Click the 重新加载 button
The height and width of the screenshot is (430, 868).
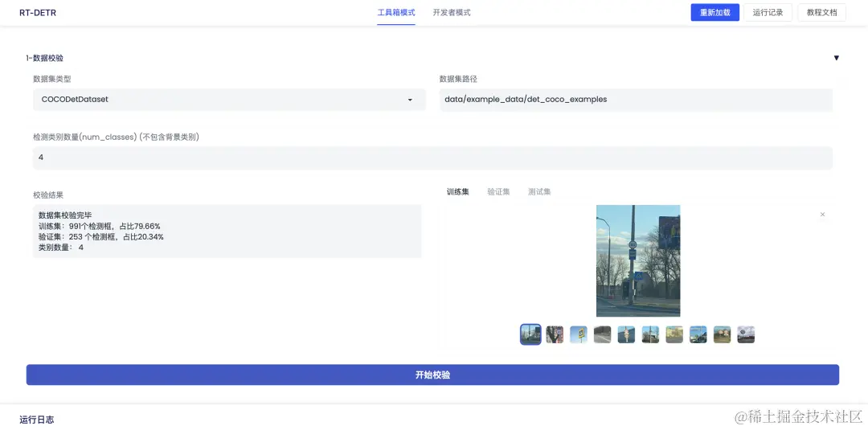point(714,13)
